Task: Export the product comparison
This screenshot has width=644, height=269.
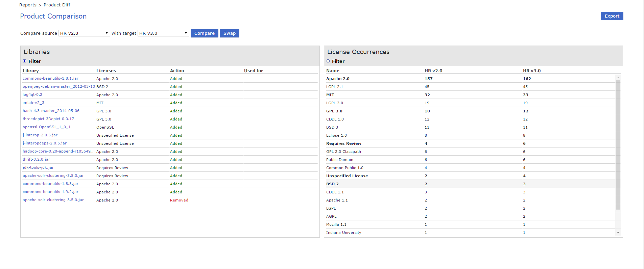Action: (x=612, y=16)
